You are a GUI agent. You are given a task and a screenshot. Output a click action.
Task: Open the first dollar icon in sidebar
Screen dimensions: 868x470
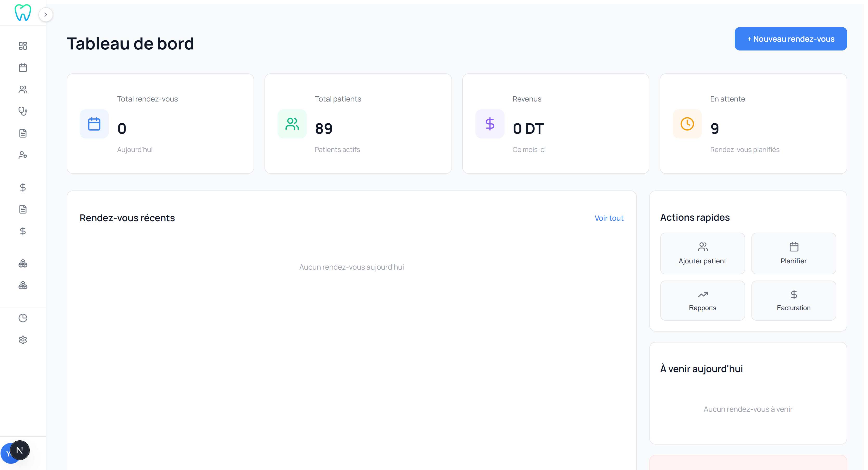[x=23, y=187]
